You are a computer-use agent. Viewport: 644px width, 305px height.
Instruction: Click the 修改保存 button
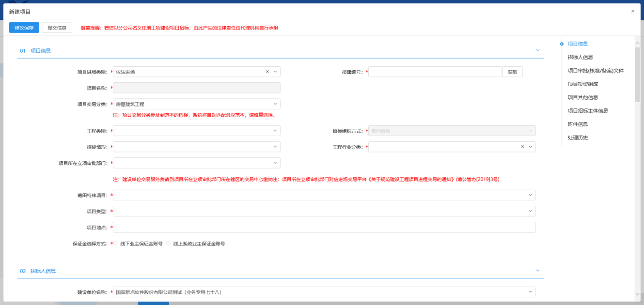24,28
